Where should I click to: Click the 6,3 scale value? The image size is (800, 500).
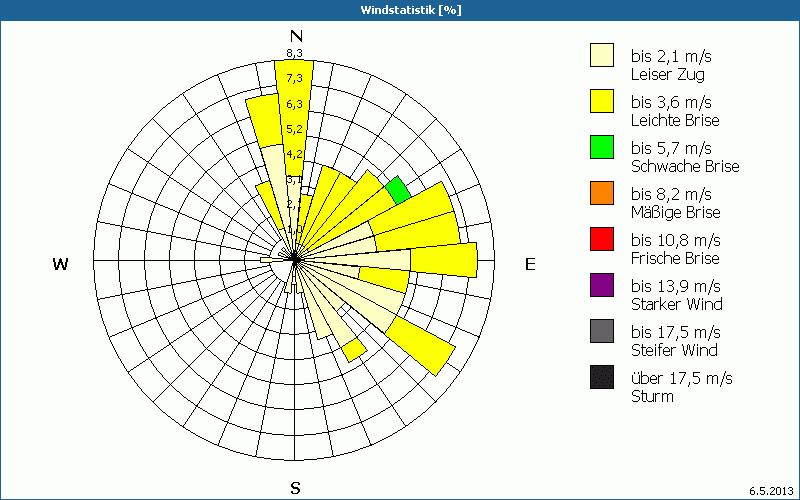[x=294, y=104]
